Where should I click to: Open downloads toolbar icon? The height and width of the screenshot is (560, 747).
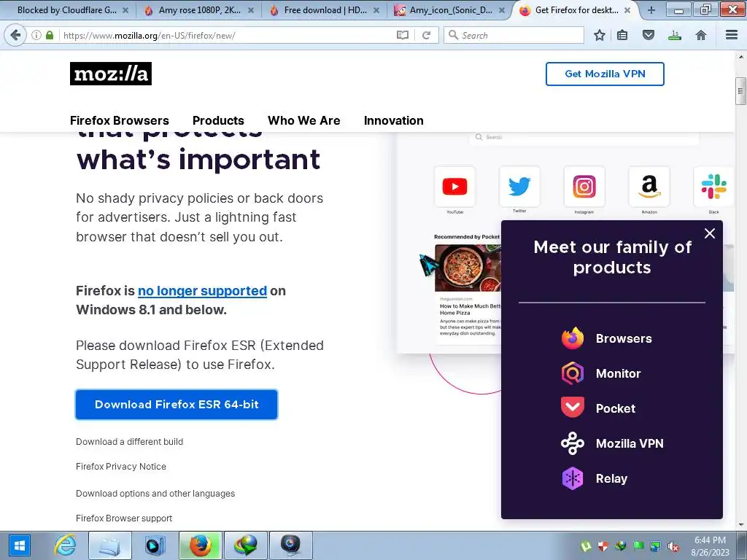coord(675,35)
